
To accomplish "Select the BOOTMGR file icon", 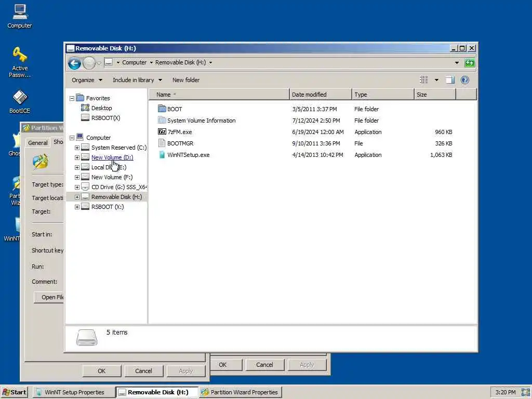I will click(162, 143).
